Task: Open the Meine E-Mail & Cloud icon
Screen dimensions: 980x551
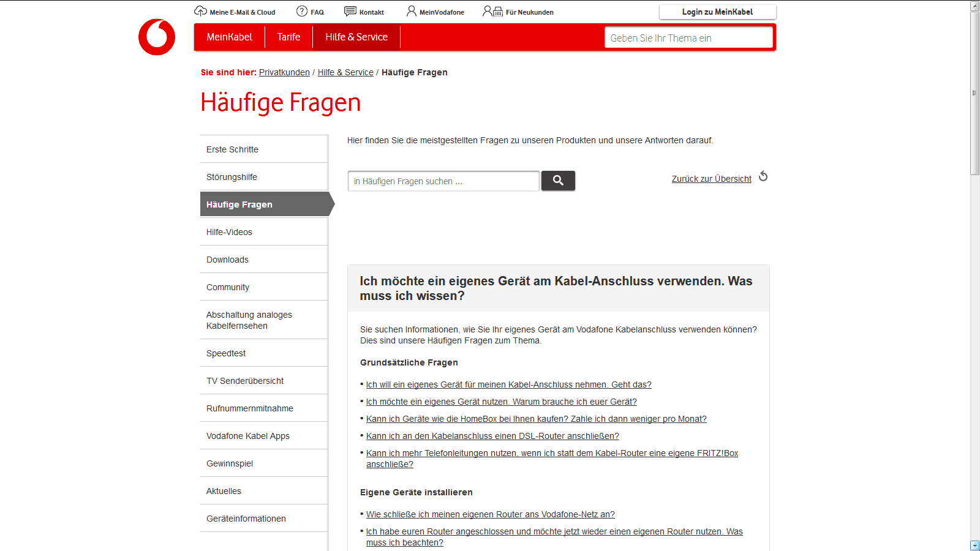Action: click(200, 11)
